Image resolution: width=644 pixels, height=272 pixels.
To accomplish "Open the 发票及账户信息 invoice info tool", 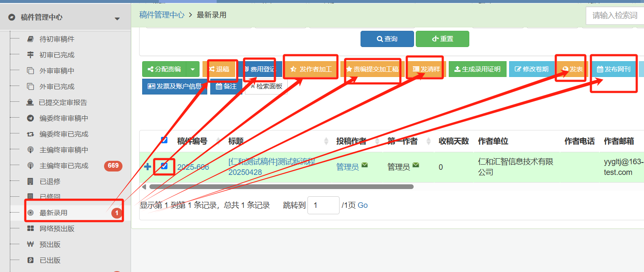I will tap(174, 86).
